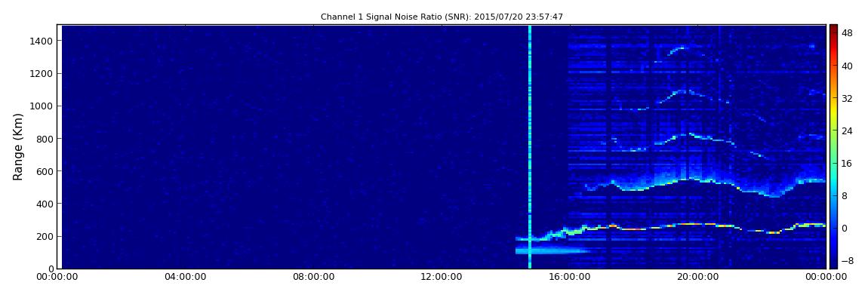The image size is (868, 307).
Task: Click the colorbar value 32
Action: 847,99
